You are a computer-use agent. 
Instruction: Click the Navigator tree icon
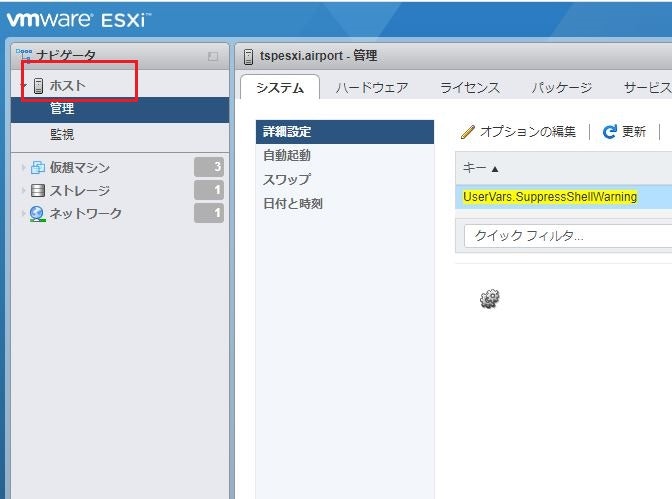pos(24,55)
